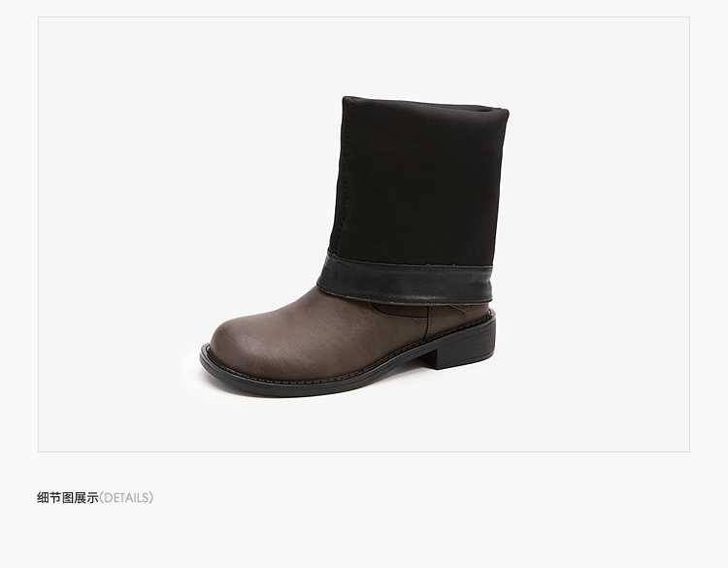Click the 示 character before (DETAILS)
The width and height of the screenshot is (728, 568).
click(x=93, y=498)
